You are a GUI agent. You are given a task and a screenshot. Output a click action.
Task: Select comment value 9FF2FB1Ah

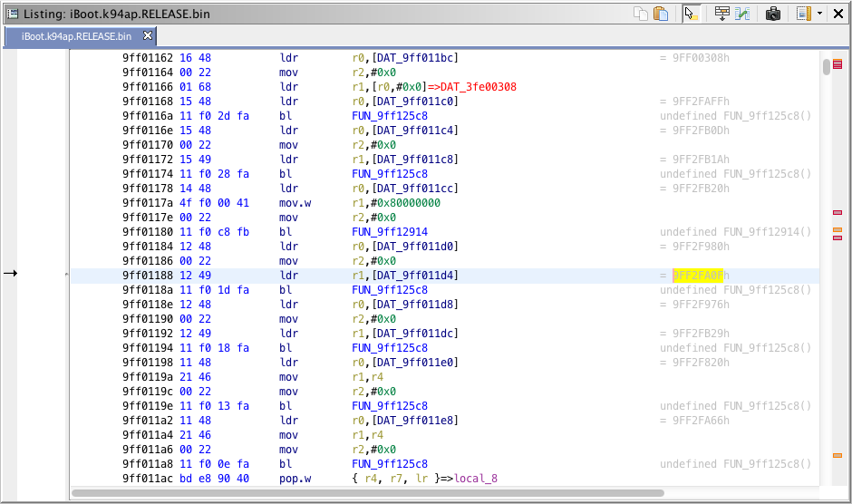[x=701, y=160]
